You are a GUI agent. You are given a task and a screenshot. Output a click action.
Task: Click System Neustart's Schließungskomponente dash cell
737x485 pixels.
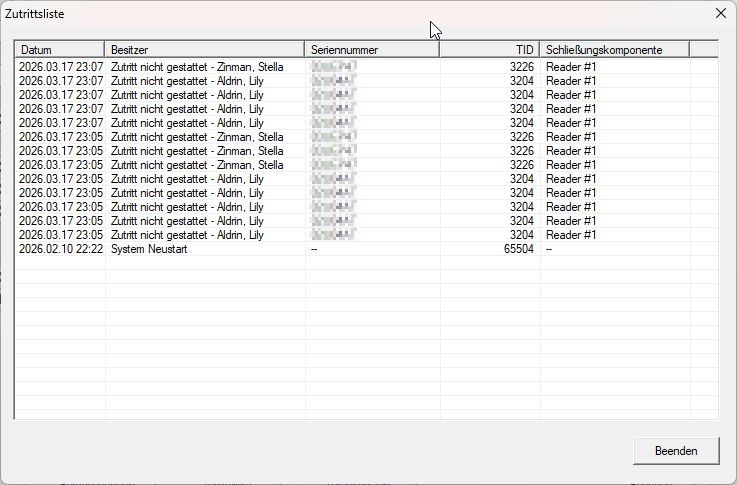549,249
